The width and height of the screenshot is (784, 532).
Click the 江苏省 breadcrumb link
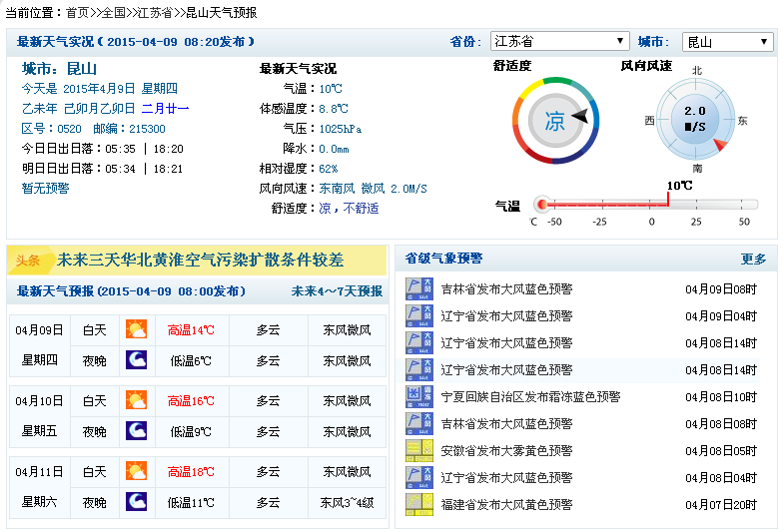pyautogui.click(x=157, y=12)
